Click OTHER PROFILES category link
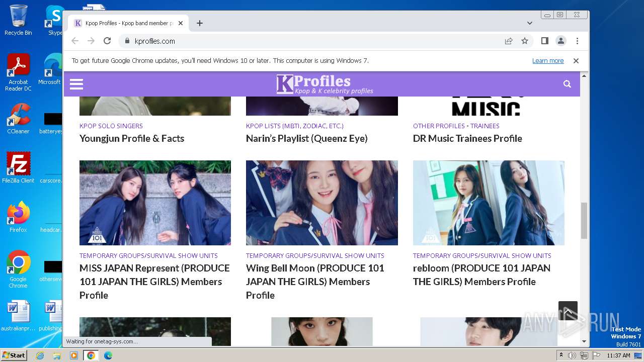This screenshot has width=644, height=362. click(439, 126)
